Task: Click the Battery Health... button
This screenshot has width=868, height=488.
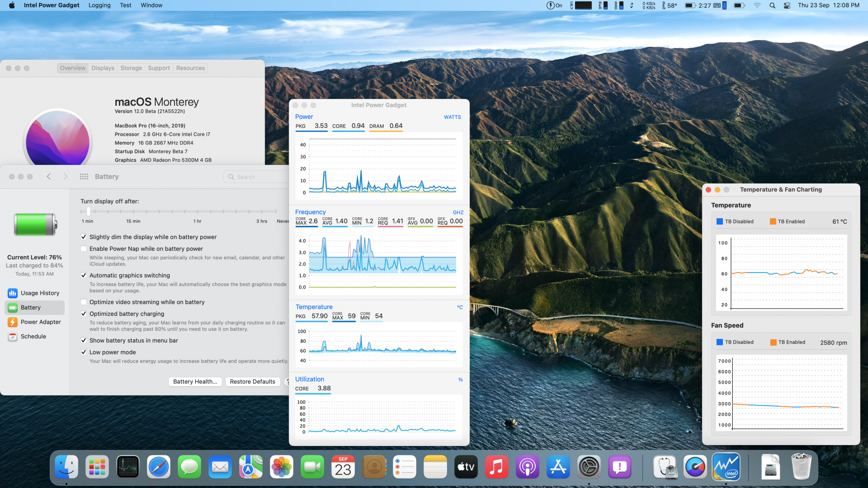Action: [x=195, y=382]
